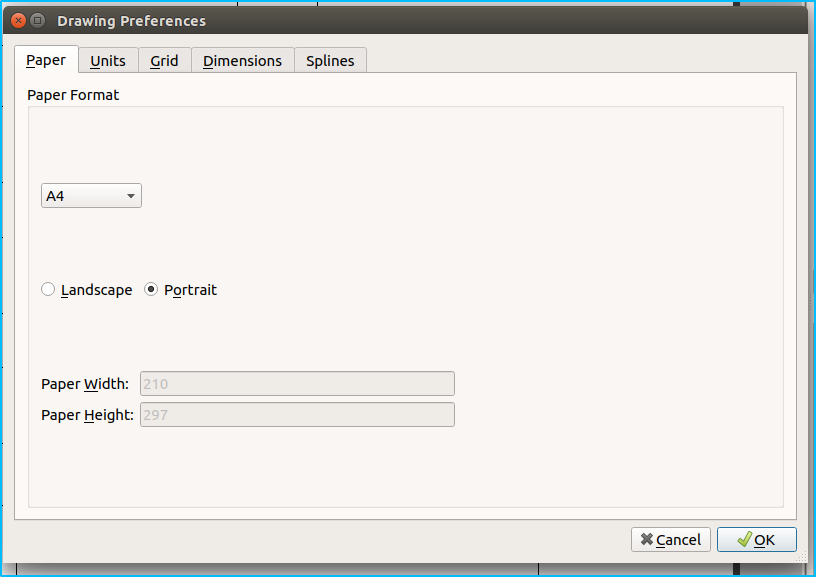Select the Portrait orientation radio button
The height and width of the screenshot is (577, 816).
pos(152,290)
